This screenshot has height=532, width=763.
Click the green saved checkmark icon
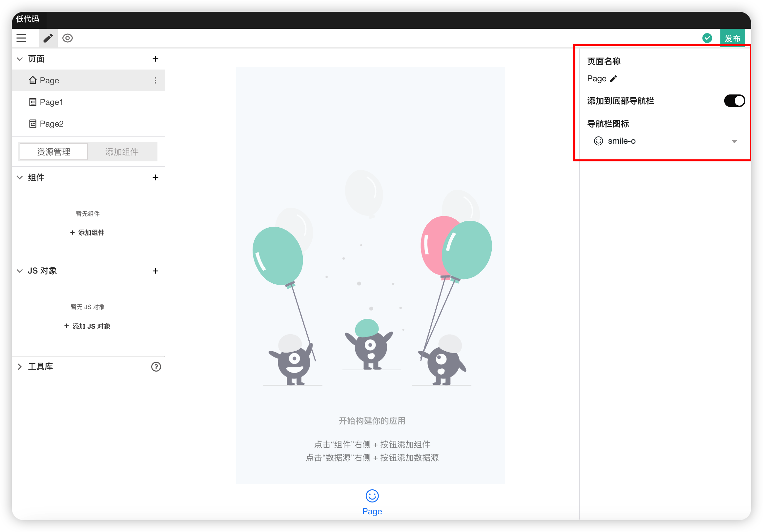pos(707,38)
